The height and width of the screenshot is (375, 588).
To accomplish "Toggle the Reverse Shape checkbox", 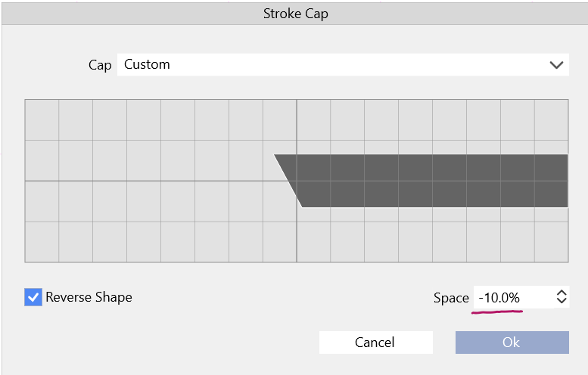I will point(33,297).
